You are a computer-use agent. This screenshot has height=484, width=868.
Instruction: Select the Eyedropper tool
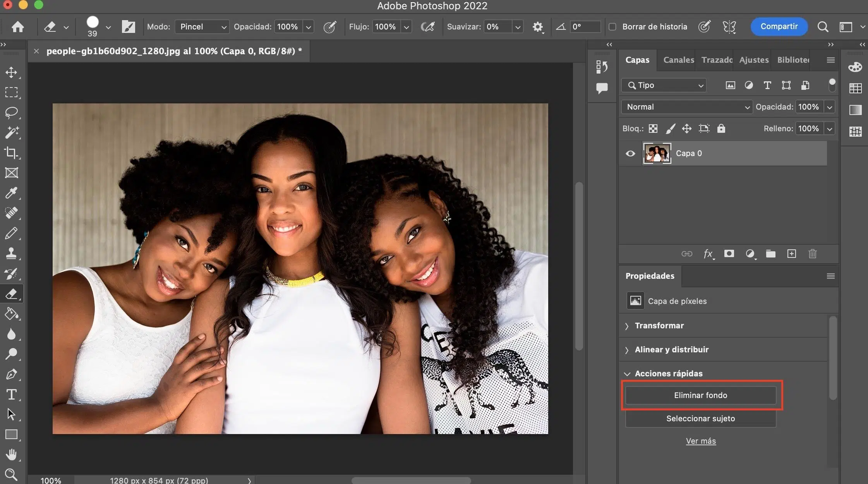[11, 193]
